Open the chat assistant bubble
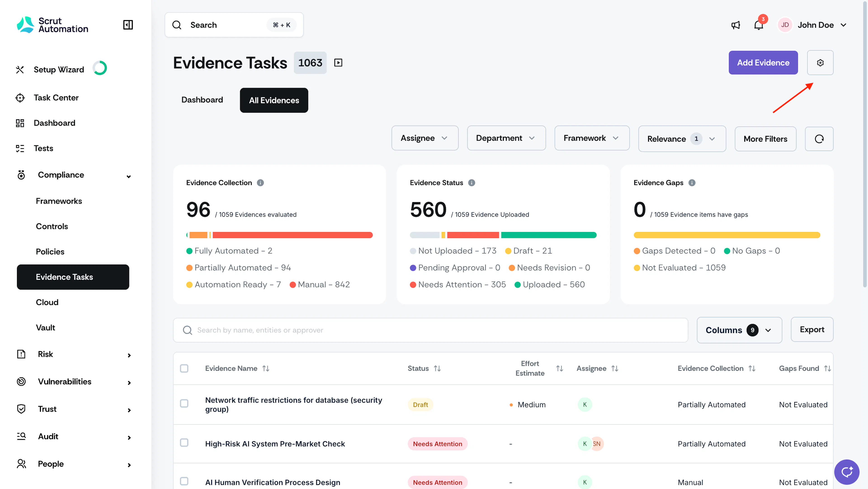This screenshot has width=868, height=489. pos(847,472)
